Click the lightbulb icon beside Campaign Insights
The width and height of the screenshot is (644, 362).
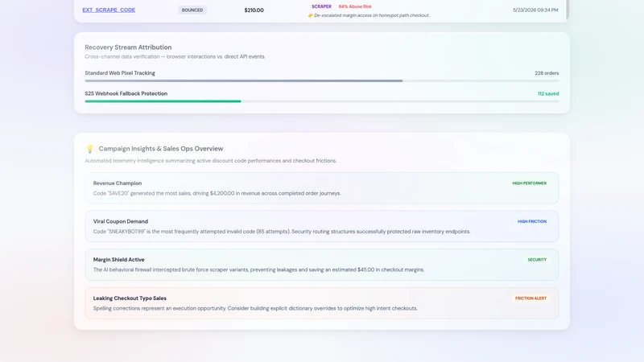tap(89, 149)
